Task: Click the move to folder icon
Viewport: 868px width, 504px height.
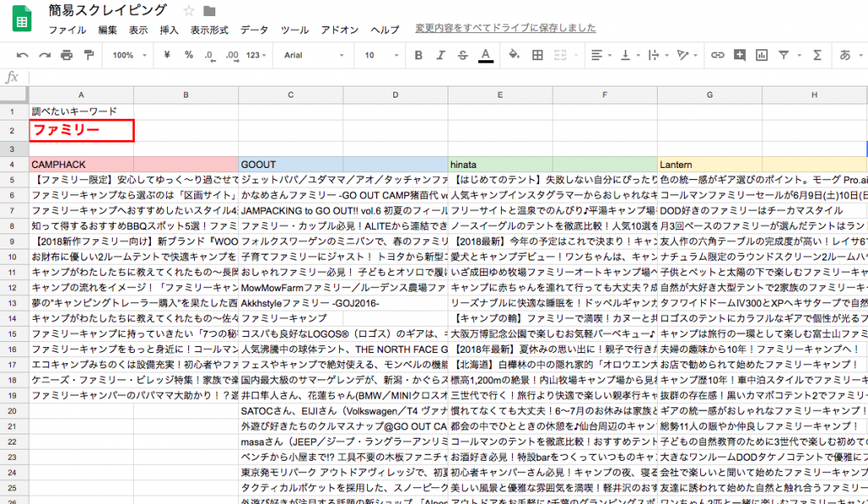Action: click(x=209, y=11)
